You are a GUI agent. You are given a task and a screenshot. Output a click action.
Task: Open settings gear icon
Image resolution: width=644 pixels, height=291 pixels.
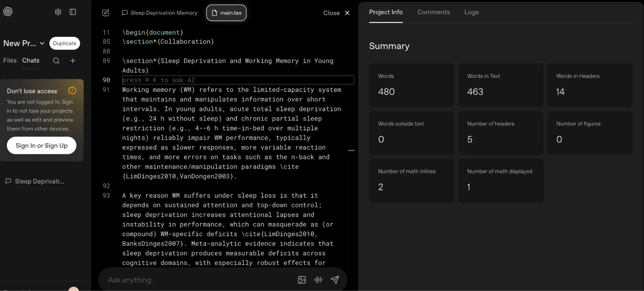(x=58, y=12)
